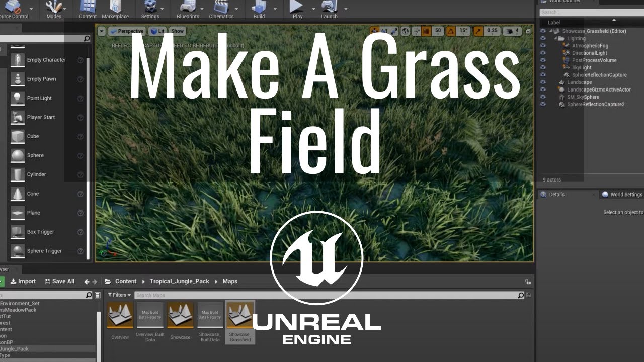Open the Show viewport menu
644x362 pixels.
[x=177, y=31]
